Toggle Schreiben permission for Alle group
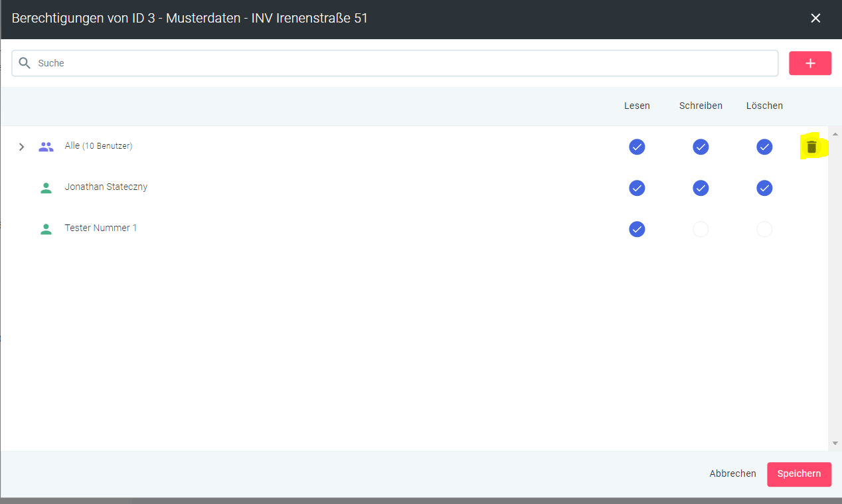 tap(701, 147)
